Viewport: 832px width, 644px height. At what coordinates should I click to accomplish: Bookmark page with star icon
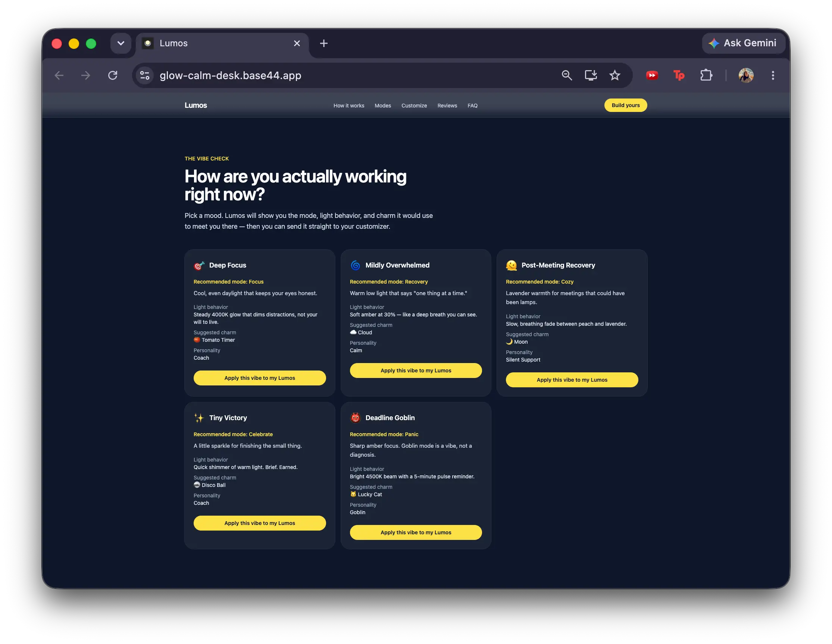[614, 75]
